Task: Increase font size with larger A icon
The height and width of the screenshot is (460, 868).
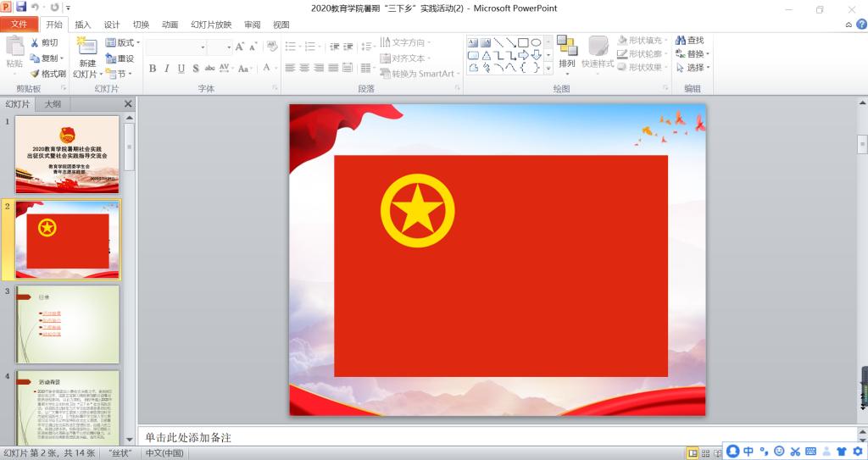Action: [239, 47]
